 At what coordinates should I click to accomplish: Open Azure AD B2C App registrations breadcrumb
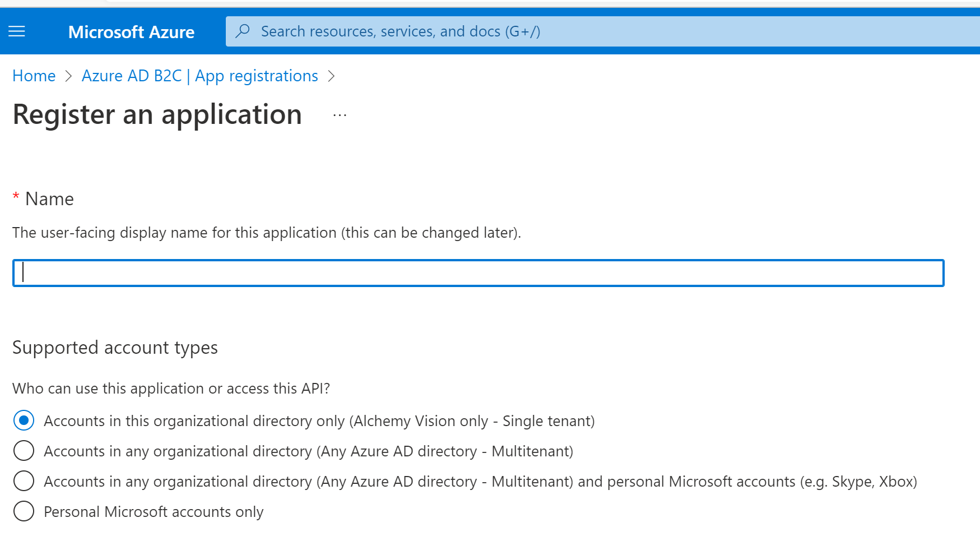coord(199,76)
